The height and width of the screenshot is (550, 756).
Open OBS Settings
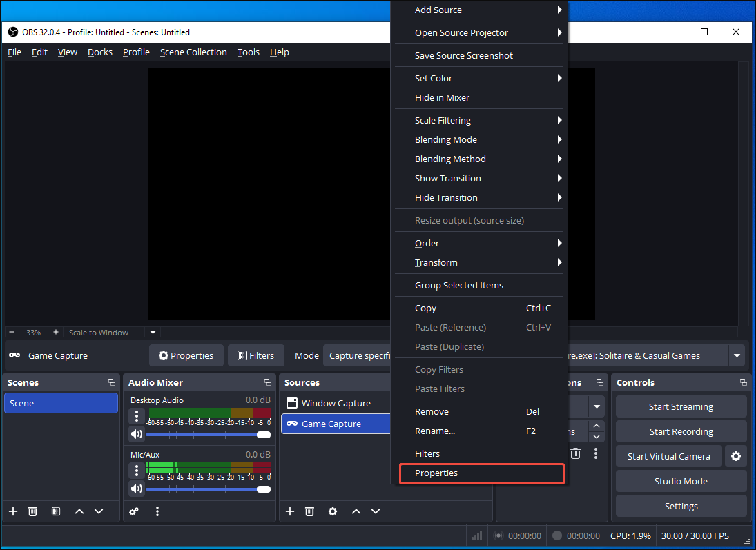tap(680, 506)
